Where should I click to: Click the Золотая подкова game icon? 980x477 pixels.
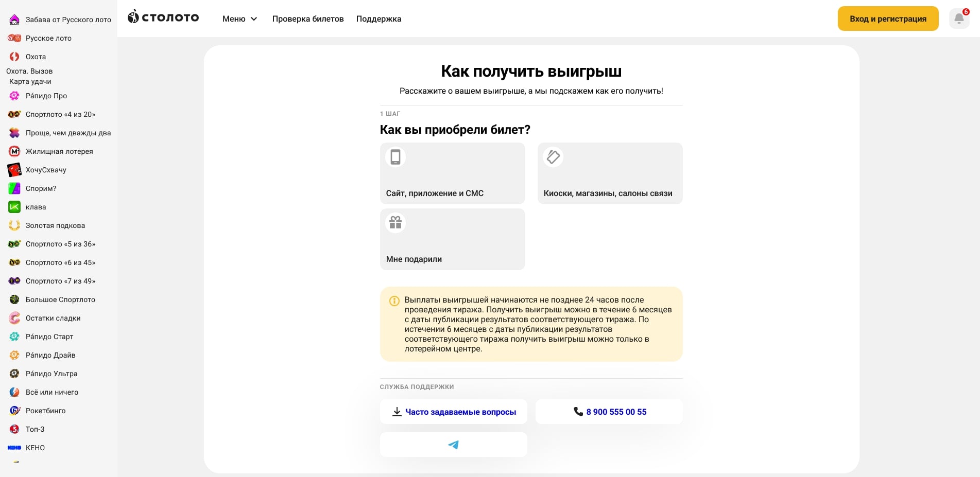click(14, 225)
